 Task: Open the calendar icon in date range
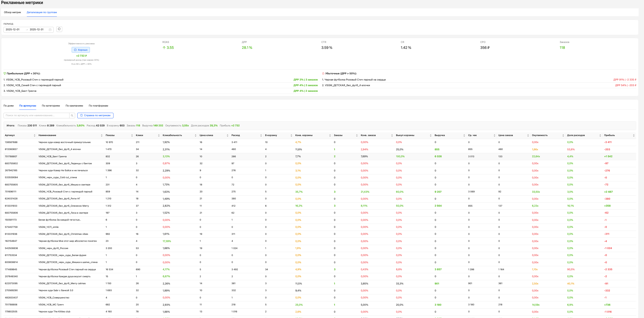pyautogui.click(x=50, y=30)
